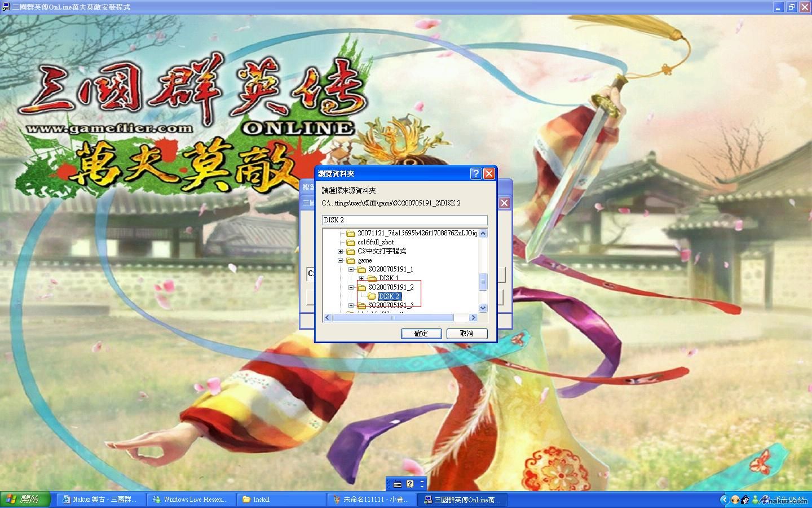Switch to 未命名111111 小畫家 taskbar button
The height and width of the screenshot is (508, 812).
click(x=371, y=500)
